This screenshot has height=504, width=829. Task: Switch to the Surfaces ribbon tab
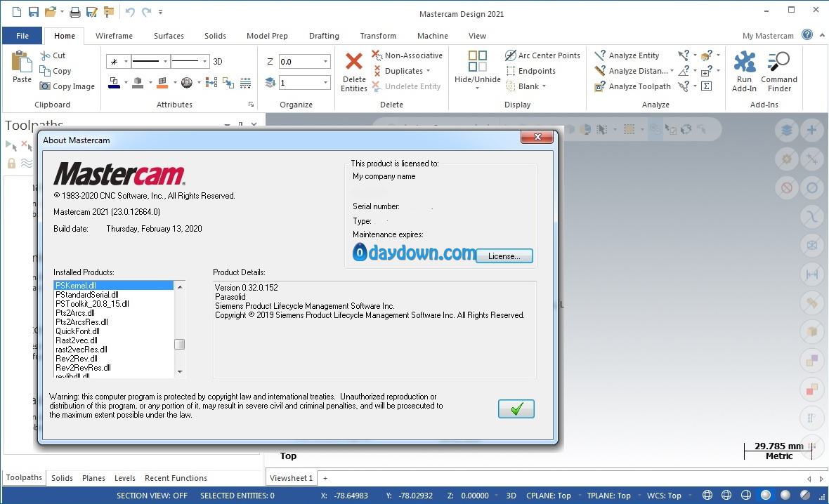coord(169,35)
